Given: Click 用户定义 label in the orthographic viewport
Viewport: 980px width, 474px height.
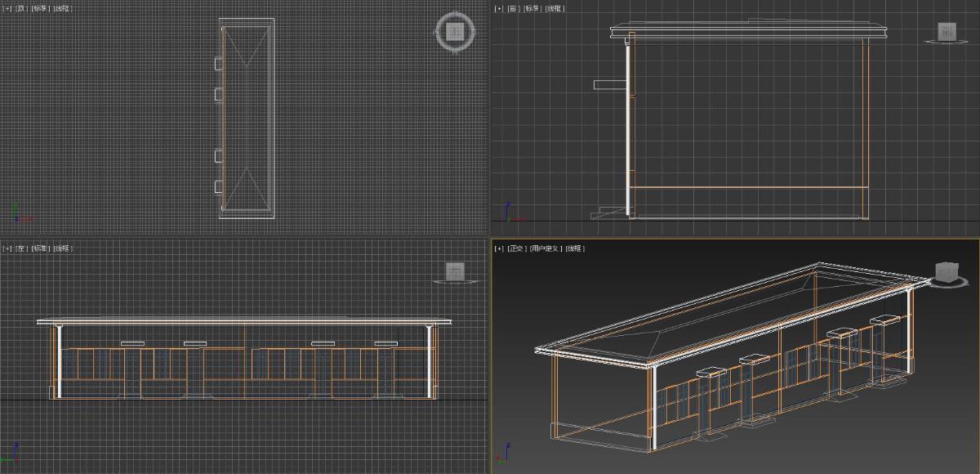Looking at the screenshot, I should click(545, 248).
